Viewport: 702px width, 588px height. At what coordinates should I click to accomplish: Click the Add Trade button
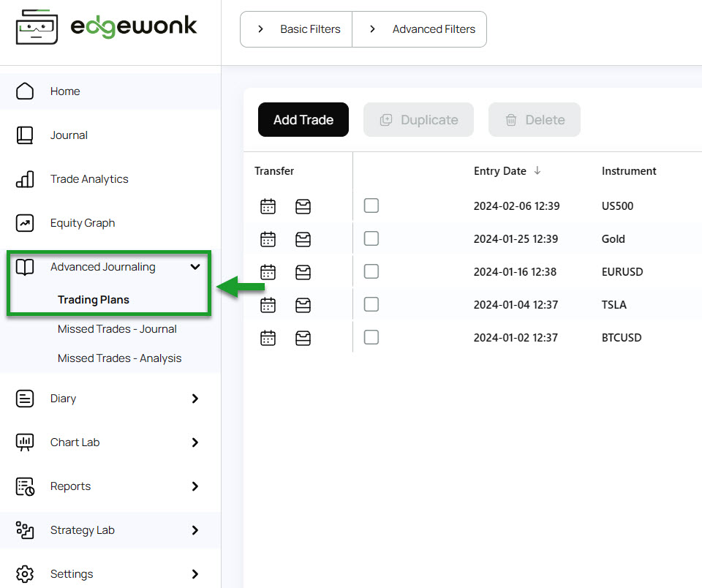[x=303, y=119]
